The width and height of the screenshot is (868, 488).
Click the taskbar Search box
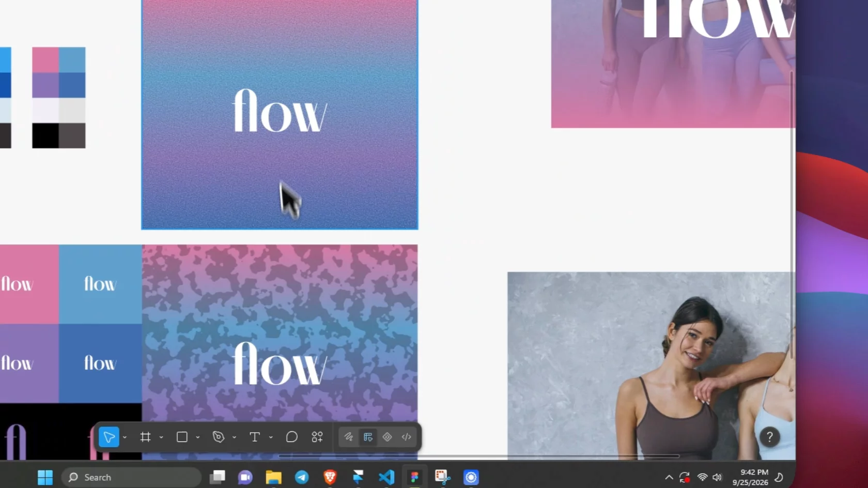coord(131,477)
